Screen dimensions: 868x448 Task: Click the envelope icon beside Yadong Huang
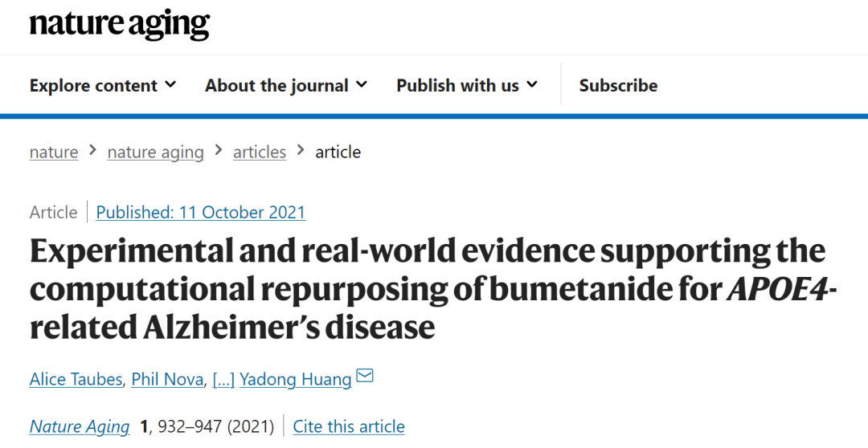coord(365,376)
